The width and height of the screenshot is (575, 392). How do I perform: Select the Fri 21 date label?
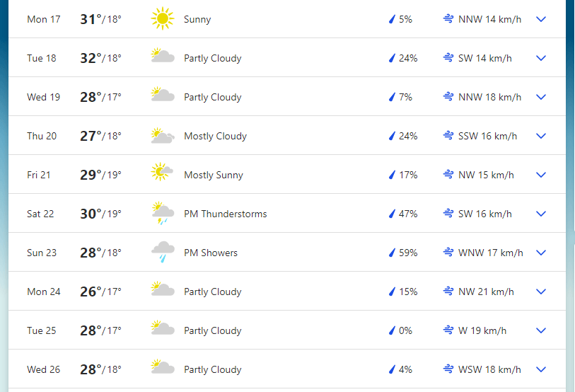coord(38,175)
